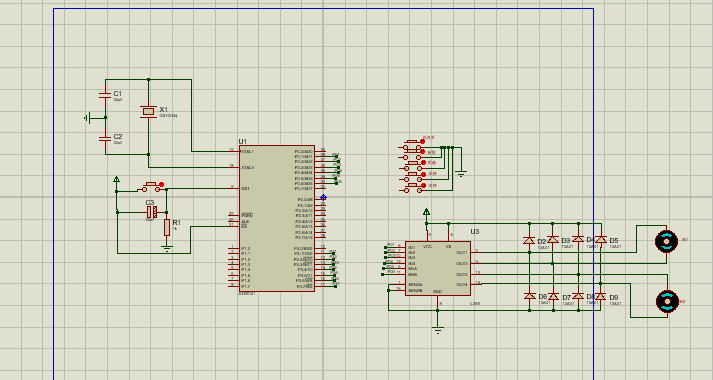Click GND pin label on U3
713x380 pixels.
click(437, 291)
